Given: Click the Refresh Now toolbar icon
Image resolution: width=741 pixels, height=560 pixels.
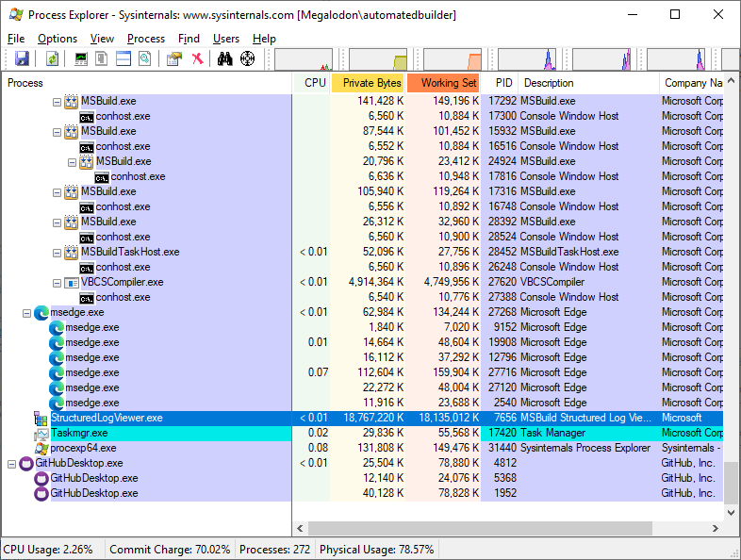Looking at the screenshot, I should 52,58.
